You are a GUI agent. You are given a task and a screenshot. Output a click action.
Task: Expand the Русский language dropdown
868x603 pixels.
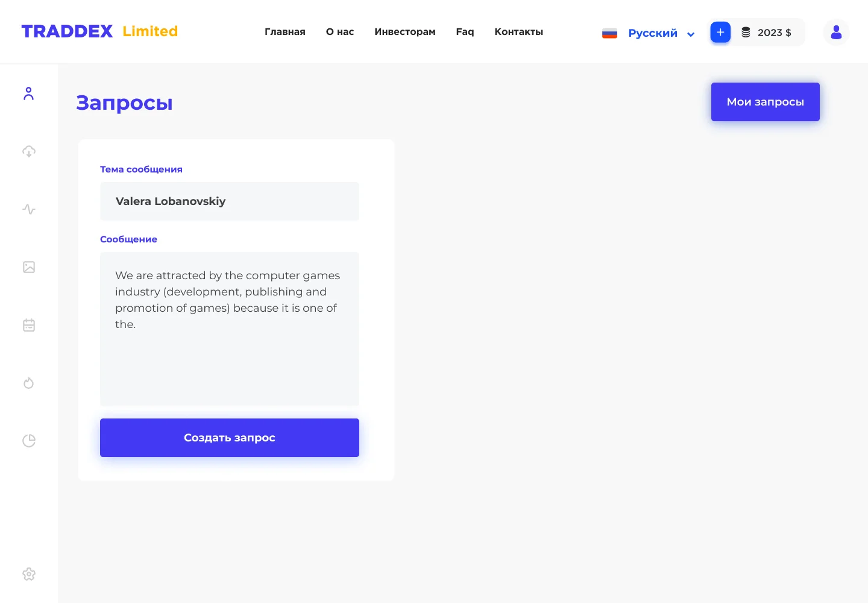tap(649, 33)
